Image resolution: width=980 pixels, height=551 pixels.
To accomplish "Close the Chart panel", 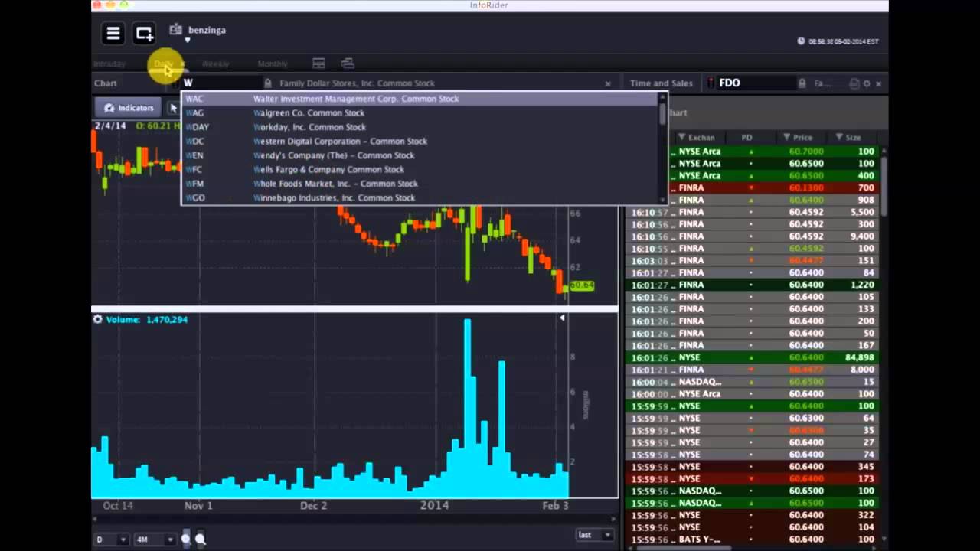I will click(x=608, y=83).
